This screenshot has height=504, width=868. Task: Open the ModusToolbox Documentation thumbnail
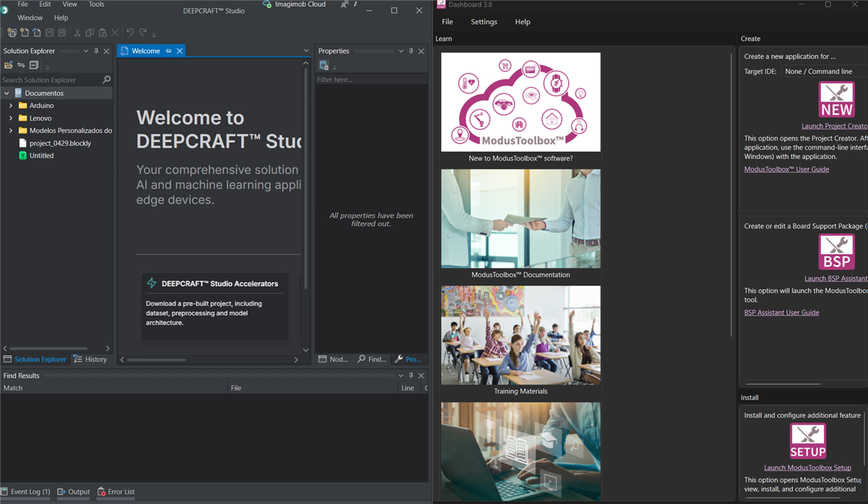[x=521, y=218]
